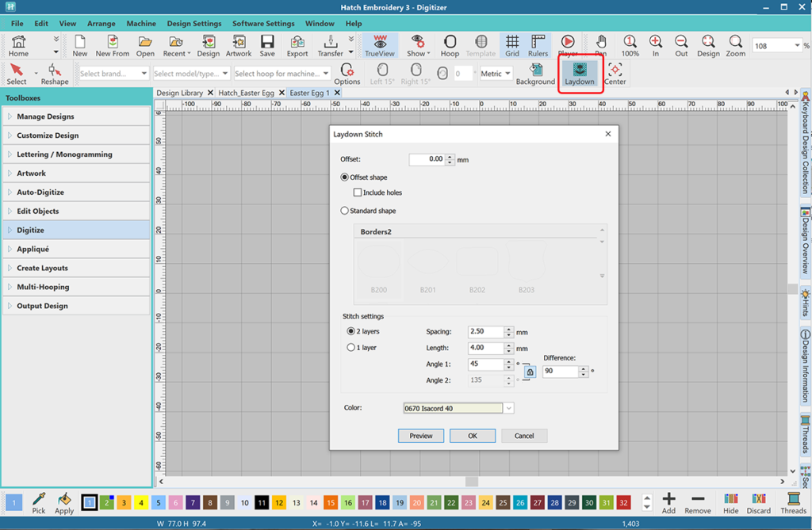812x530 pixels.
Task: Toggle the Grid display icon
Action: pos(512,45)
